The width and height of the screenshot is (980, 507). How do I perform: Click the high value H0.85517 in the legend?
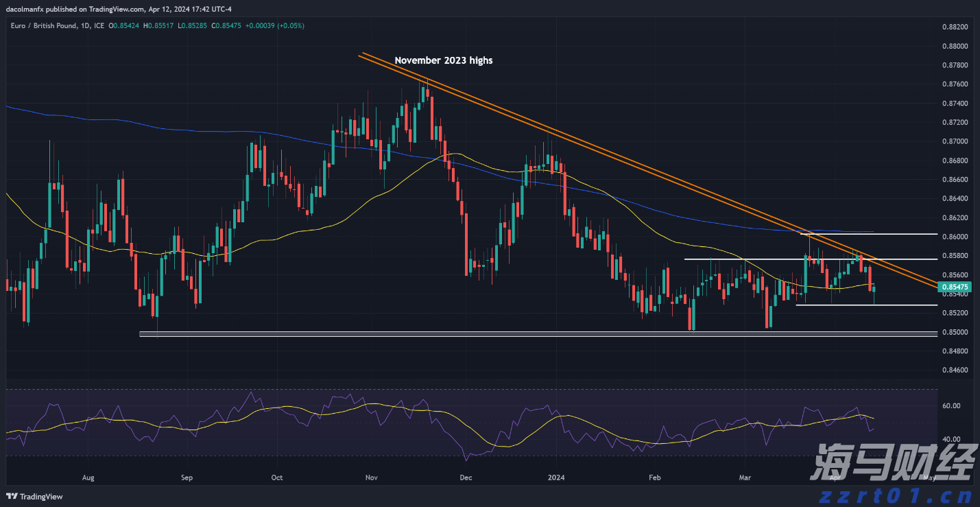[160, 25]
